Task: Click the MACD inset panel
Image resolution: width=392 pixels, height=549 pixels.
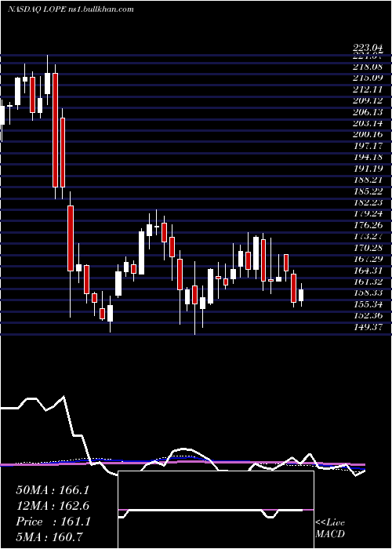Action: click(216, 510)
